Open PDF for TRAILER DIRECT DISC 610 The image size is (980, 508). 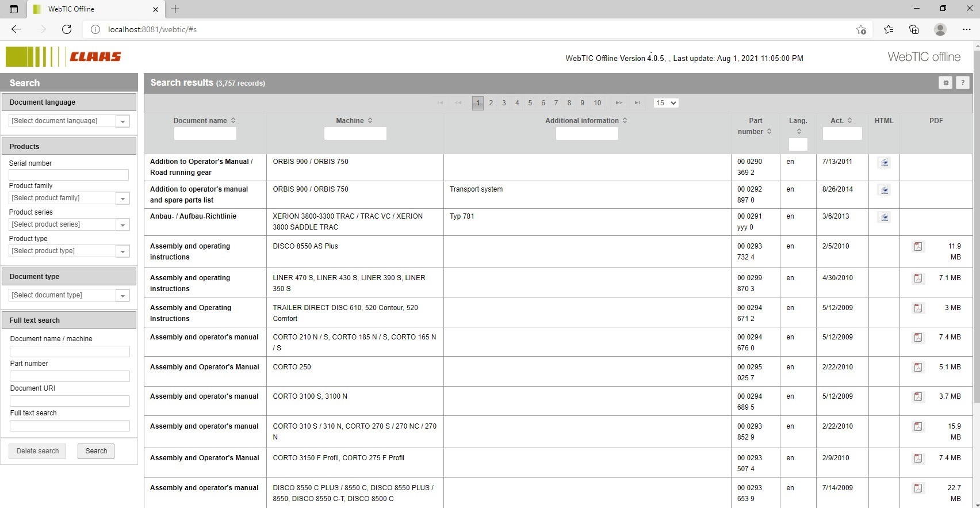pos(918,308)
